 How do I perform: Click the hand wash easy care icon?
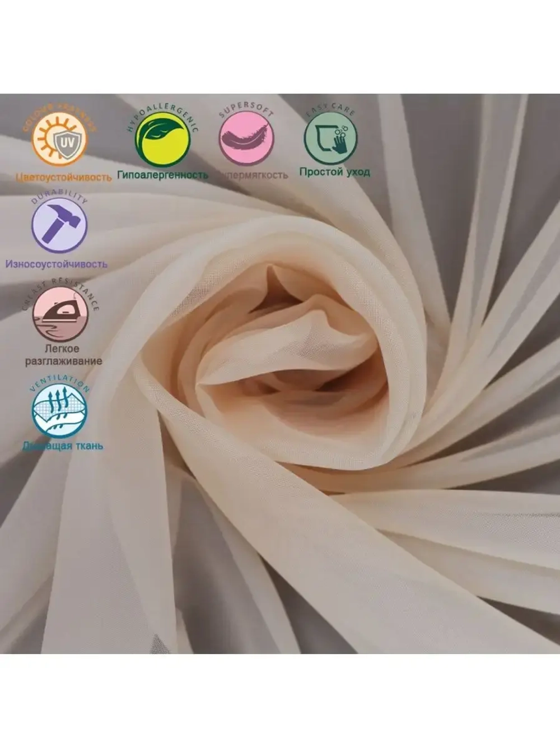click(330, 138)
